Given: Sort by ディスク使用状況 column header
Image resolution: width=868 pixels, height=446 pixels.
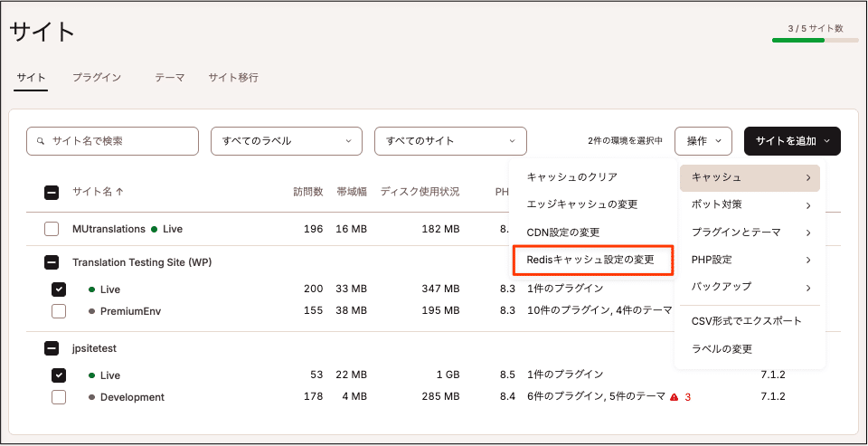Looking at the screenshot, I should (420, 193).
